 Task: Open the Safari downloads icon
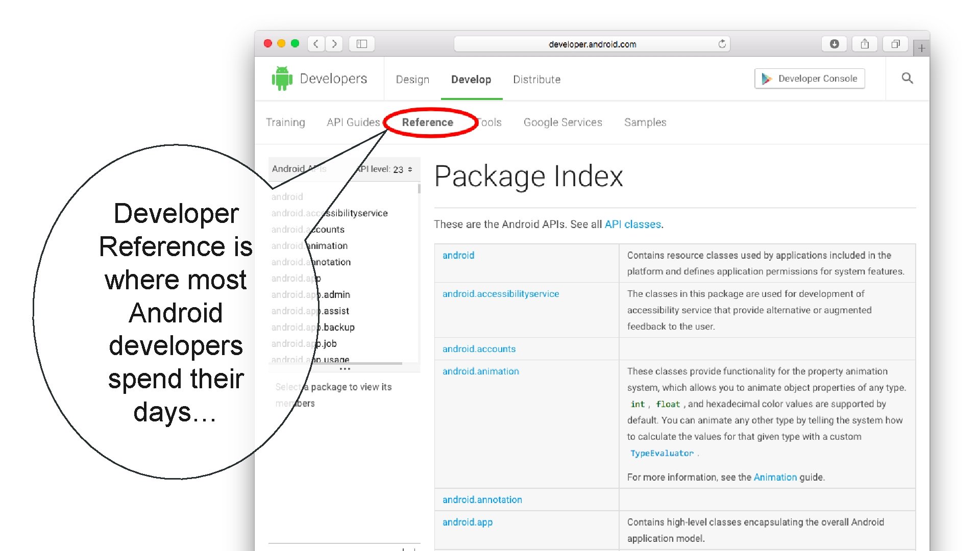[834, 44]
